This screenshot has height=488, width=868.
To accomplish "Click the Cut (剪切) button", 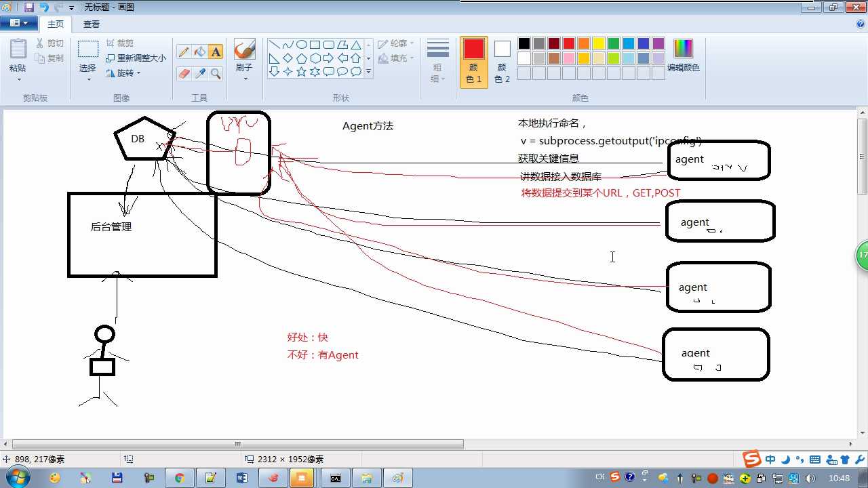I will 50,43.
